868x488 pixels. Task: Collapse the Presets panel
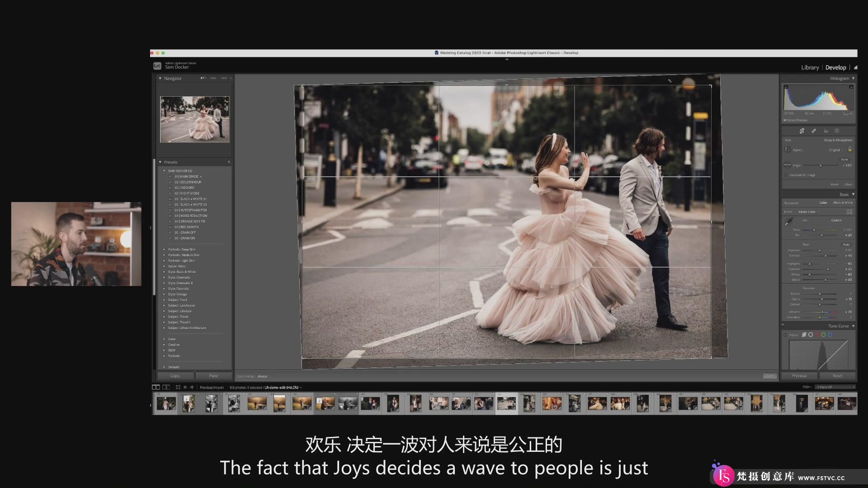(160, 162)
